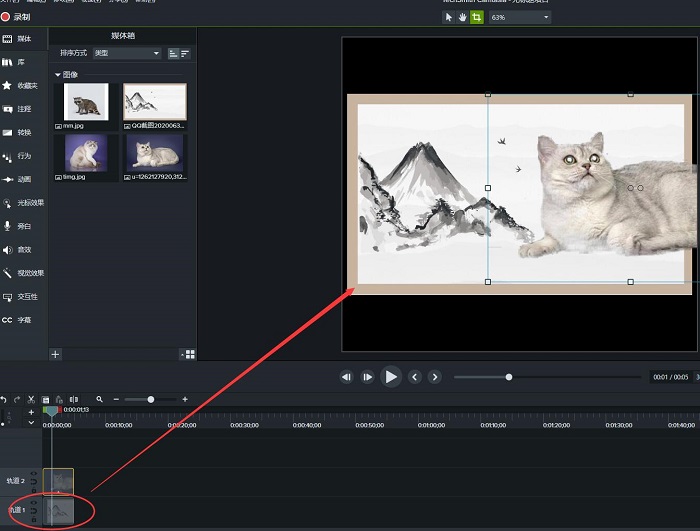Set media bin sort to ascending
Viewport: 700px width, 531px height.
point(173,54)
